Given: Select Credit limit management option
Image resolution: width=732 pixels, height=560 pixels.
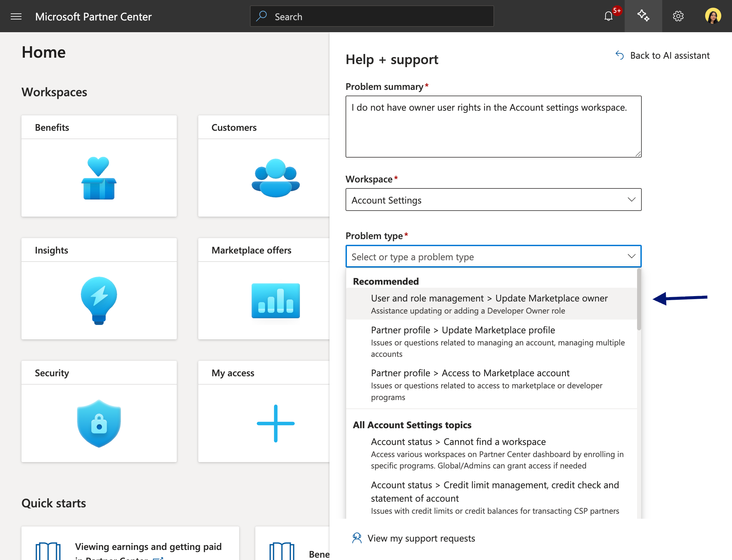Looking at the screenshot, I should (491, 498).
